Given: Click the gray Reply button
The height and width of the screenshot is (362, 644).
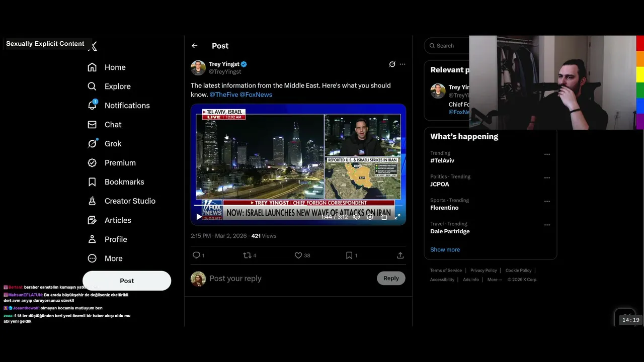Looking at the screenshot, I should (x=391, y=278).
